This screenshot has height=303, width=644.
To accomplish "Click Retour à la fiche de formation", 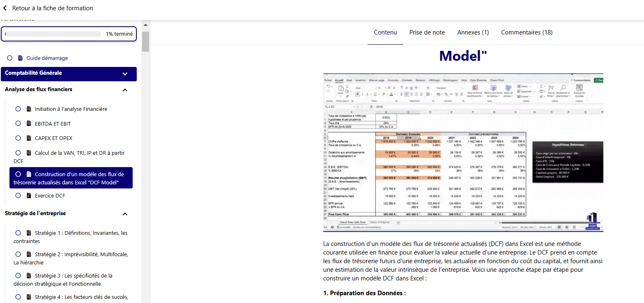I will tap(53, 8).
